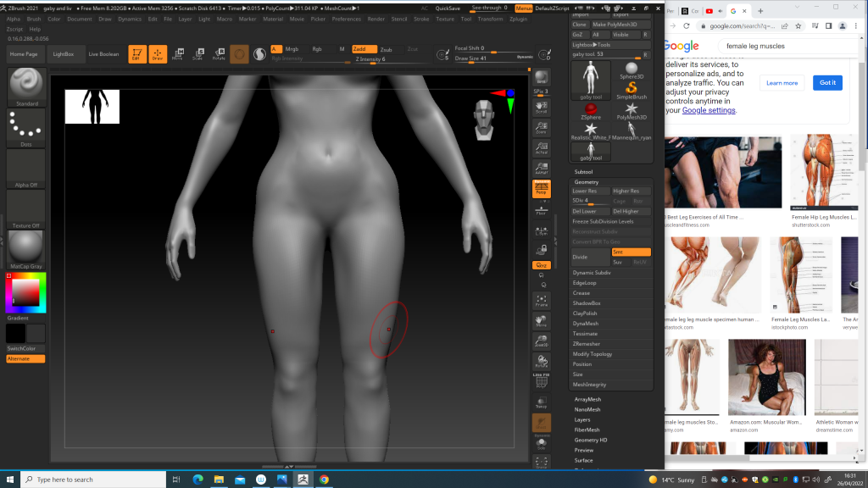Open the Preferences menu

pos(346,19)
